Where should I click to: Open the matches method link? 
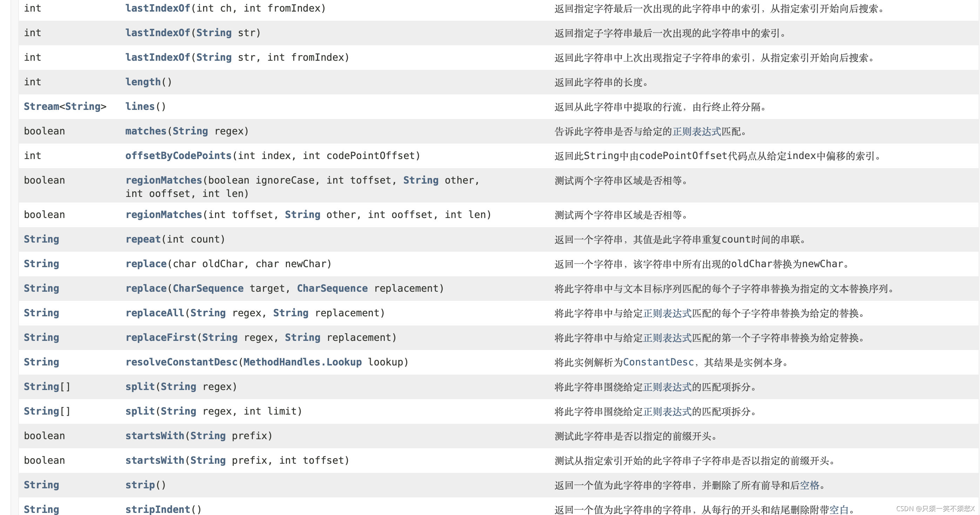pos(146,131)
